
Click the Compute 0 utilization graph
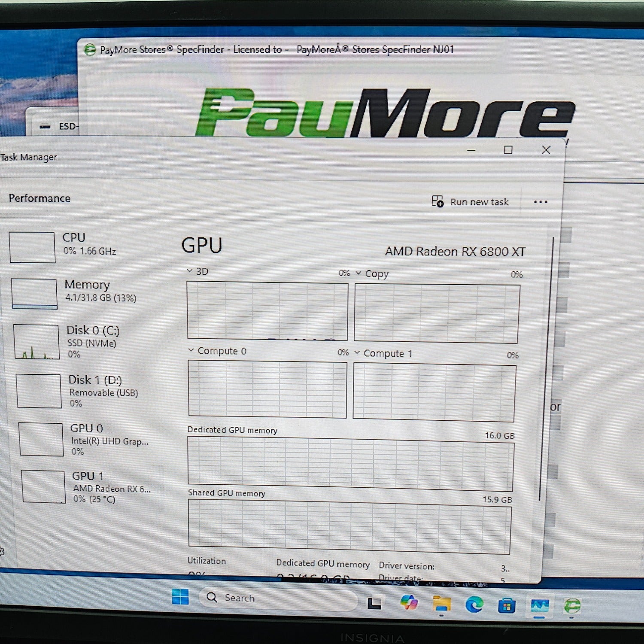click(267, 389)
